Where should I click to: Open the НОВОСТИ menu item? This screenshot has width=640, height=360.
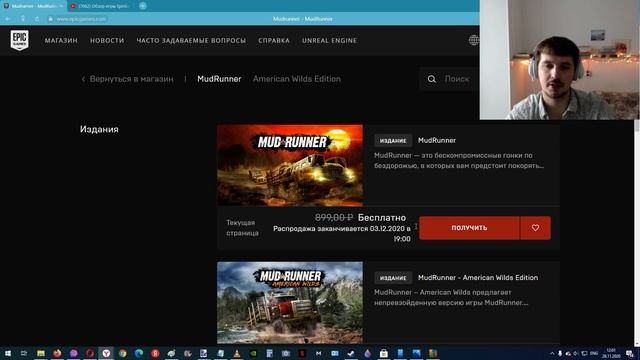coord(107,40)
